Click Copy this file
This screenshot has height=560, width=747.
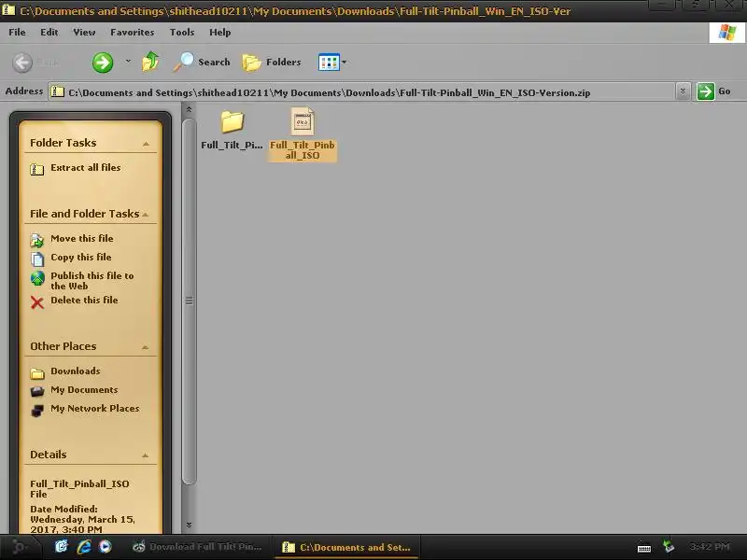[81, 258]
